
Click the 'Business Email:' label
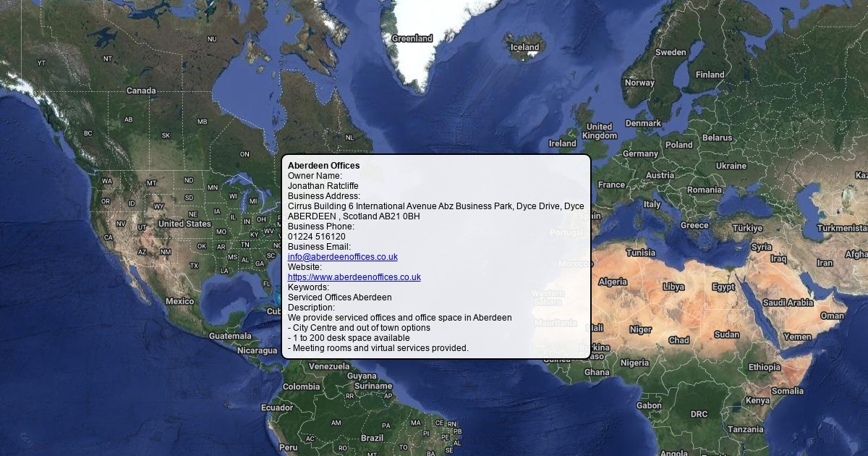tap(319, 247)
